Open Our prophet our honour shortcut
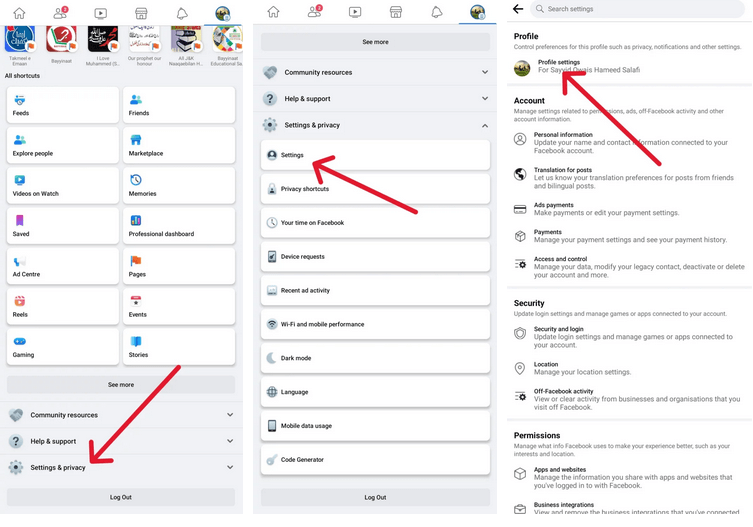 tap(144, 46)
